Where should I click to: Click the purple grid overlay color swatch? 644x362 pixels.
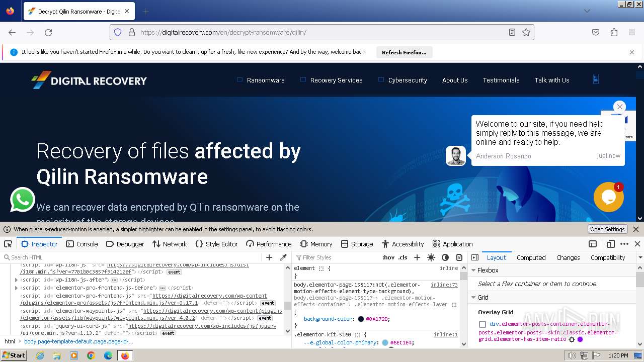click(580, 339)
